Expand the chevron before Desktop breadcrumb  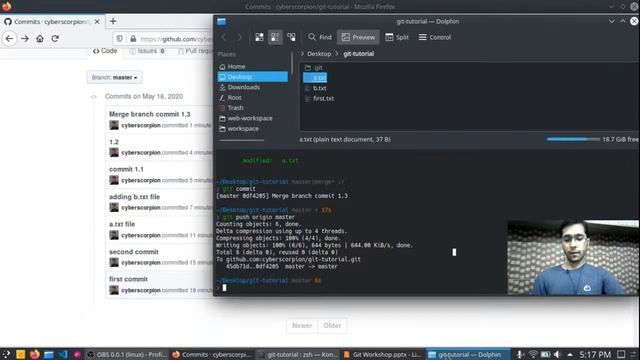click(x=302, y=53)
